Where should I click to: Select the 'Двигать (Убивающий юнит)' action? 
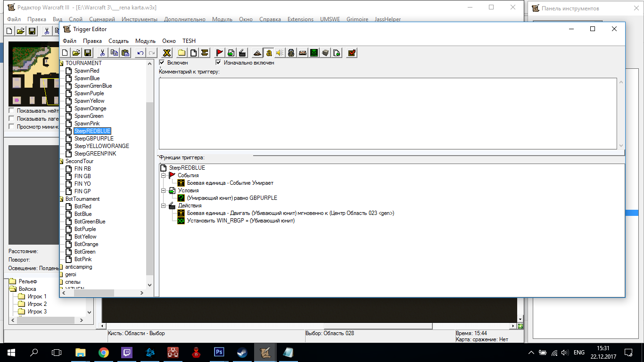coord(290,213)
